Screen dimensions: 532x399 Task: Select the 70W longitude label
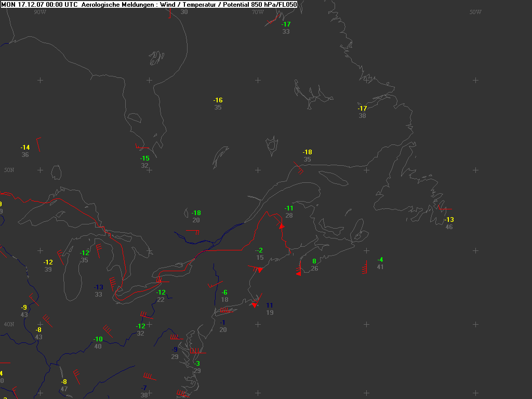coord(258,12)
